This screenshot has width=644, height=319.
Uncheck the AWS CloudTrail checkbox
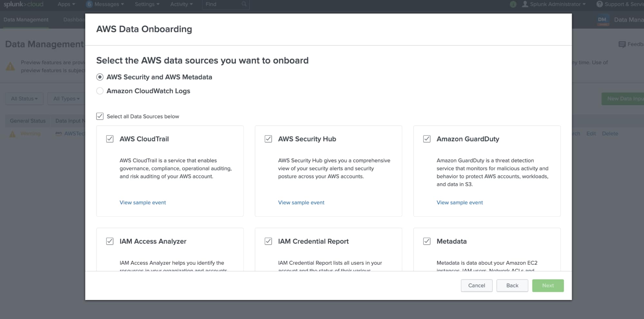110,139
